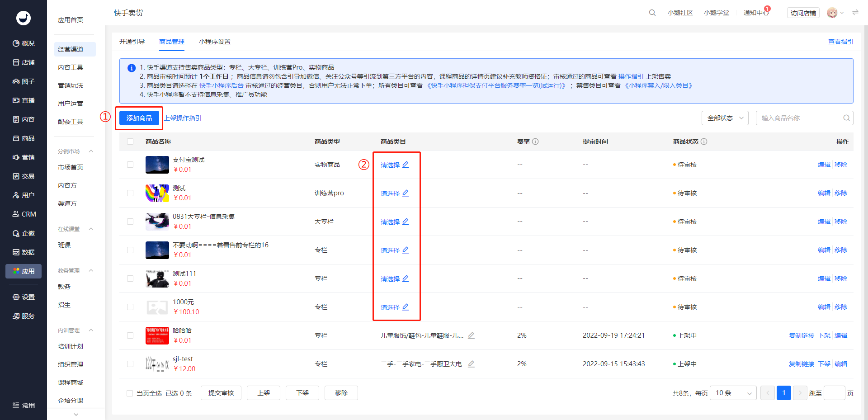Click the search icon in product name field
The width and height of the screenshot is (868, 420).
pyautogui.click(x=846, y=118)
